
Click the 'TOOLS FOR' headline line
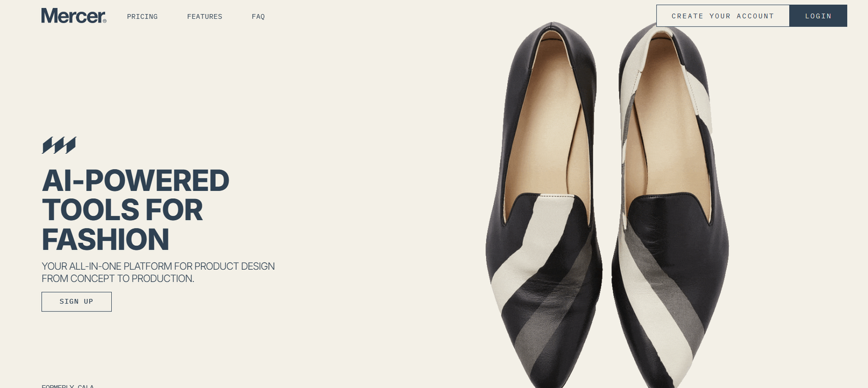(x=122, y=210)
